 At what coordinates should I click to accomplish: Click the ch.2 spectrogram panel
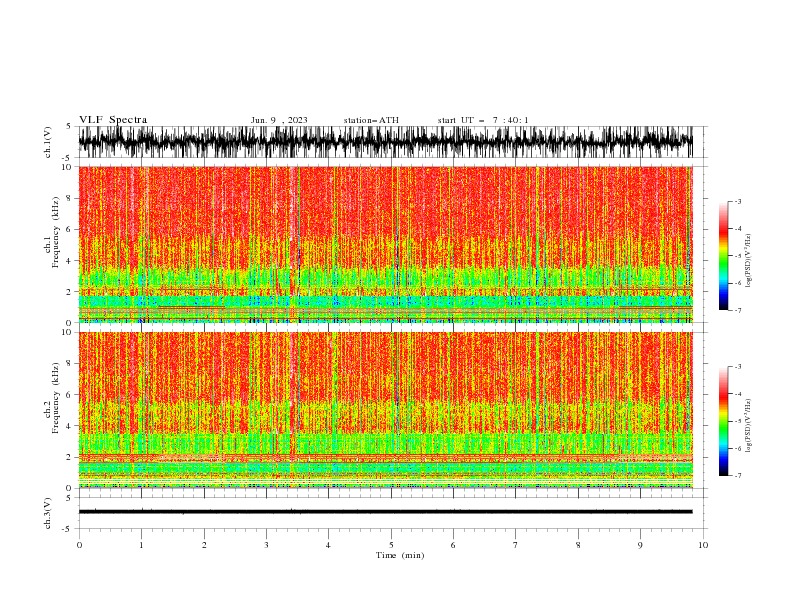385,410
